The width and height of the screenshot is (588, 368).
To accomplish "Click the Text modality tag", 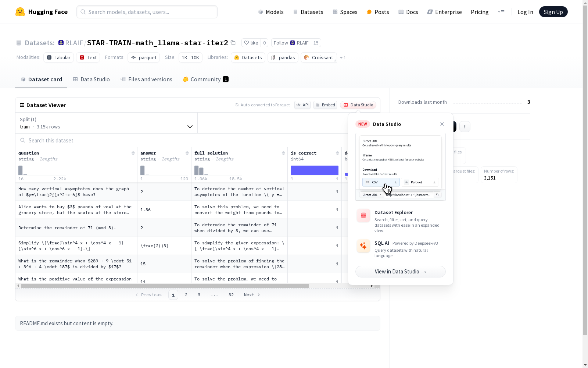I will click(x=88, y=57).
